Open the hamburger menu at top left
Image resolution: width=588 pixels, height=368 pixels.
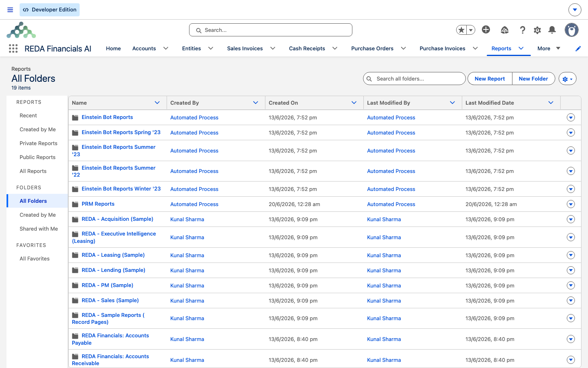[x=10, y=10]
